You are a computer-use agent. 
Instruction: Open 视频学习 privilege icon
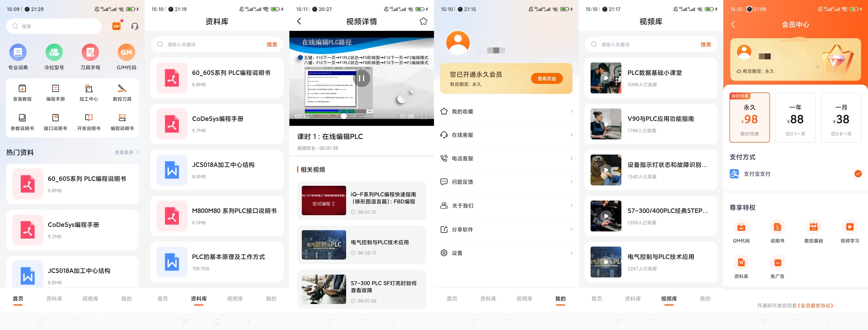pos(849,227)
